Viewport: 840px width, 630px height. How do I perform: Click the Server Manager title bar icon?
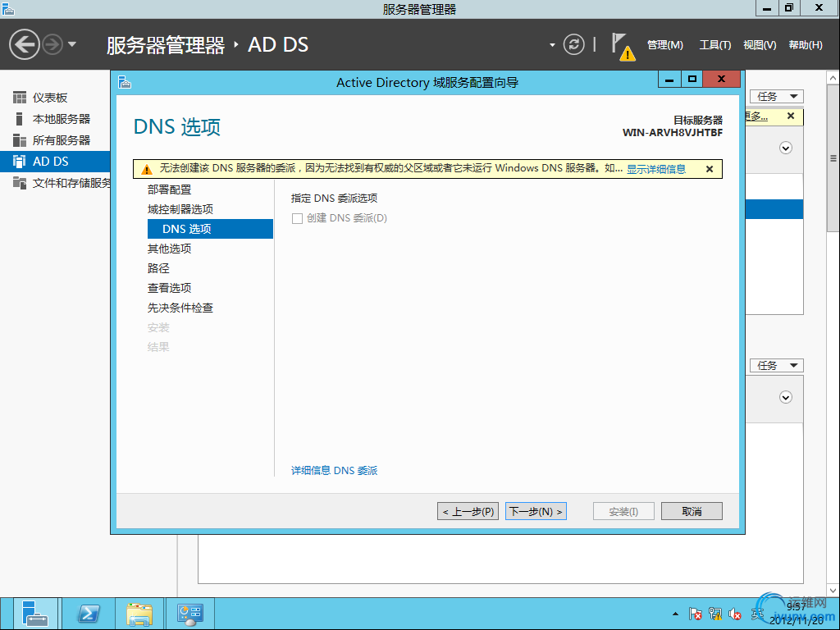(x=7, y=8)
